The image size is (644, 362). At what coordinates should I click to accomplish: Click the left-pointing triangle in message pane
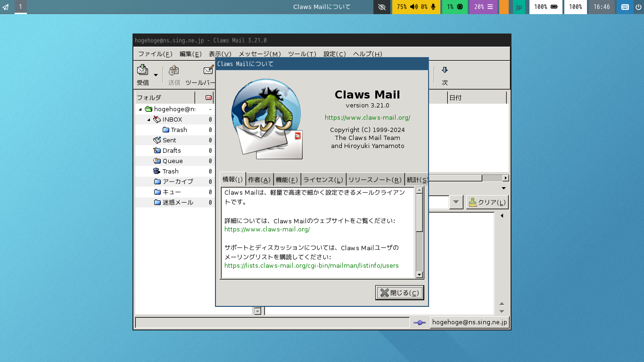[502, 215]
